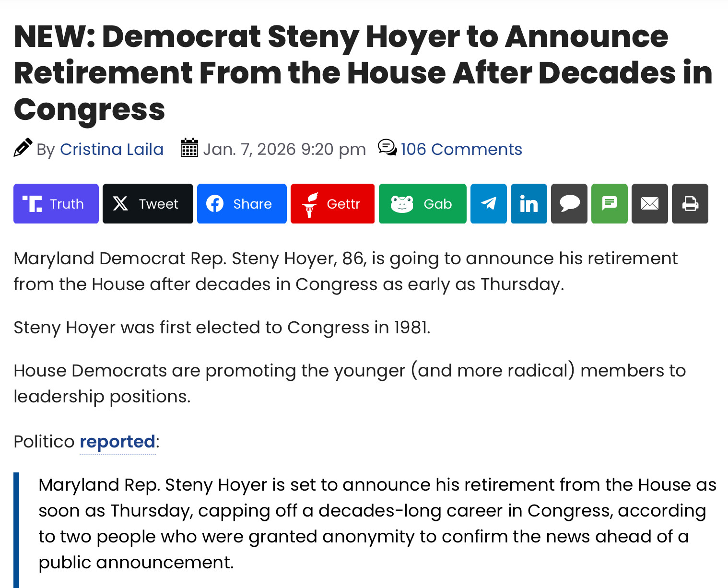Image resolution: width=728 pixels, height=588 pixels.
Task: Email the article using the envelope icon
Action: tap(649, 204)
